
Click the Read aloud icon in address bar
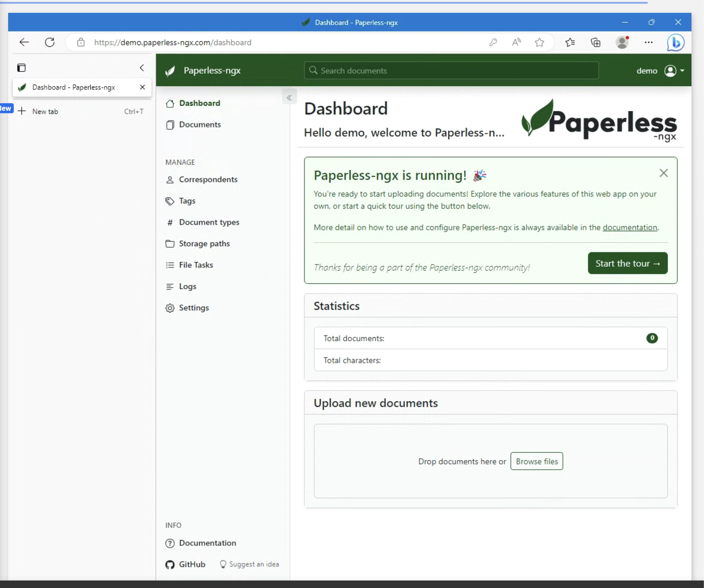click(516, 43)
